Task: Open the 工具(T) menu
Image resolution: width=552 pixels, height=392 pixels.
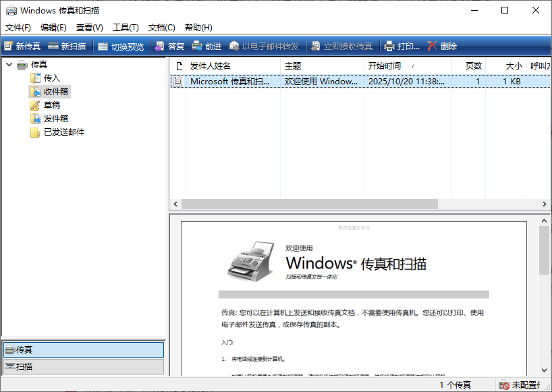Action: (126, 28)
